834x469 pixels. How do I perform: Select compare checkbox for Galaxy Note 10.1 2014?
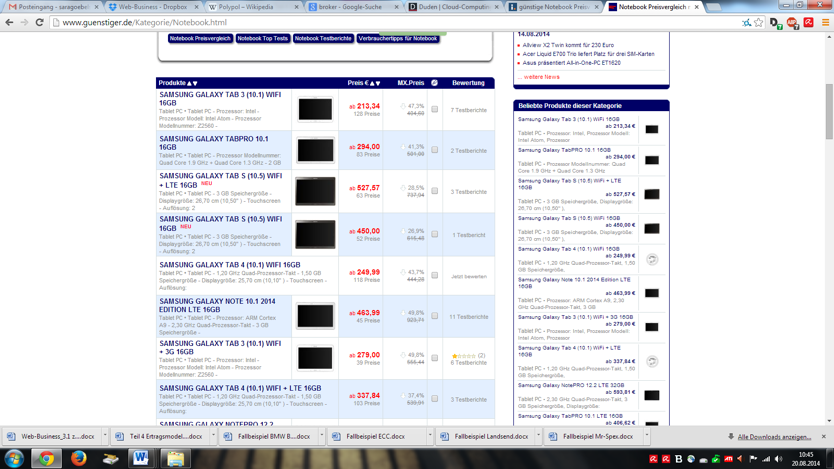pos(435,316)
